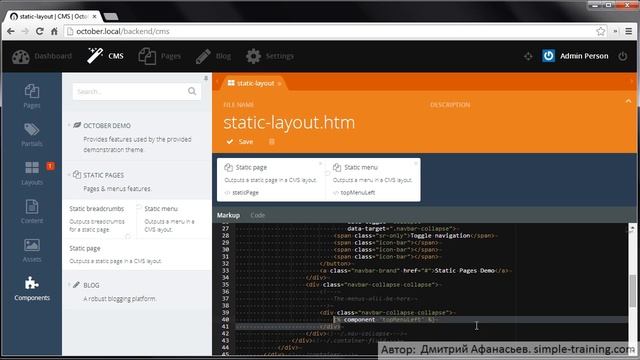Click the delete trash icon beside Save

coord(272,142)
